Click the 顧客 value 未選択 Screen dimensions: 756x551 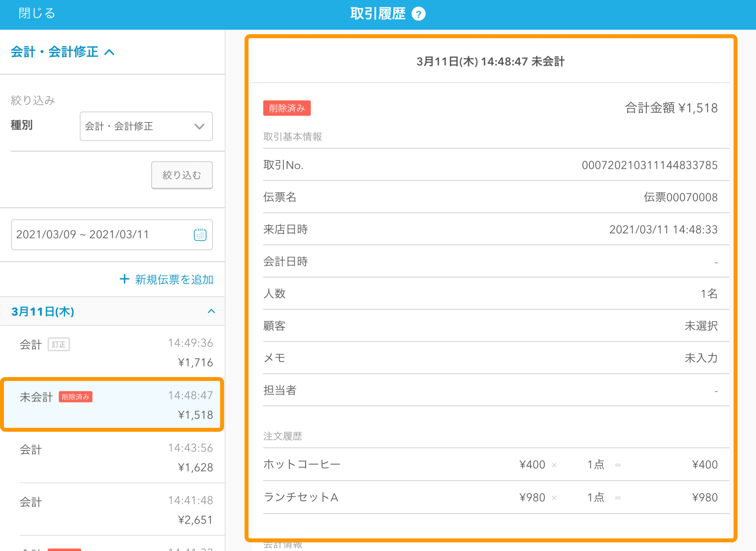701,326
